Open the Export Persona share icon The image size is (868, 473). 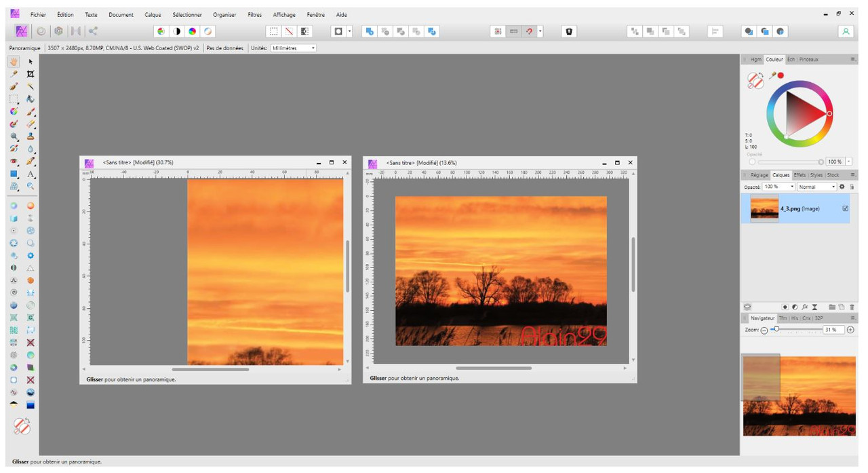coord(93,31)
